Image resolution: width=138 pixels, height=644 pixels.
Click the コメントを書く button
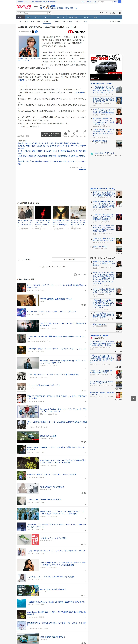click(69, 260)
